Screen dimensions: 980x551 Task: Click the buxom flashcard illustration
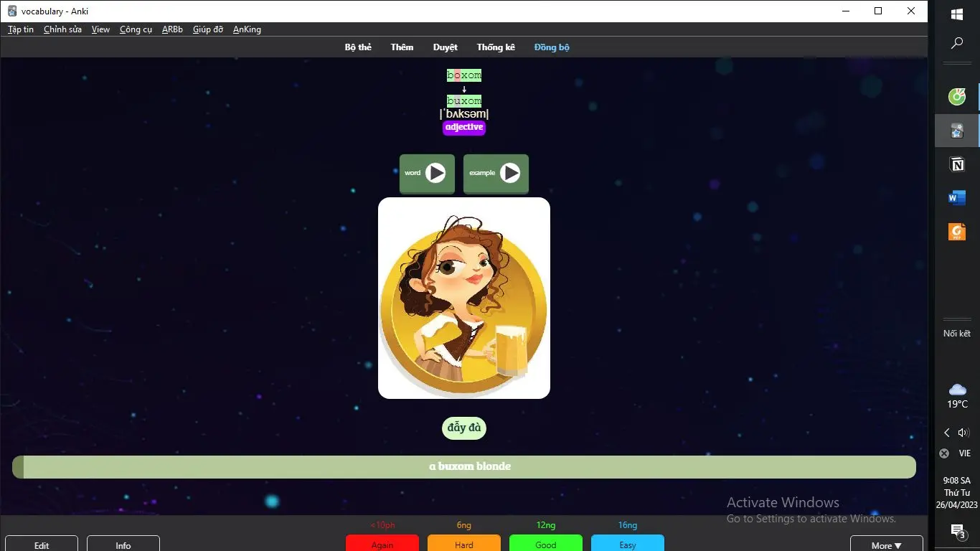[x=464, y=298]
